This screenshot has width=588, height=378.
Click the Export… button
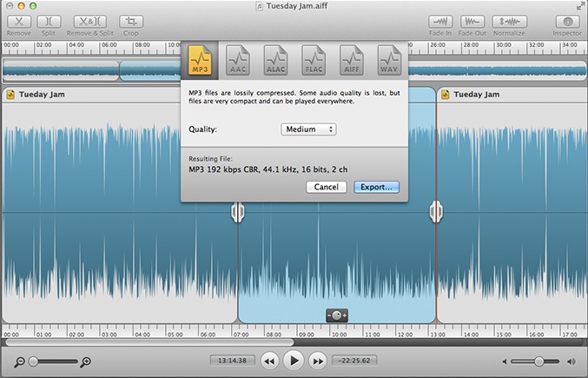(376, 187)
